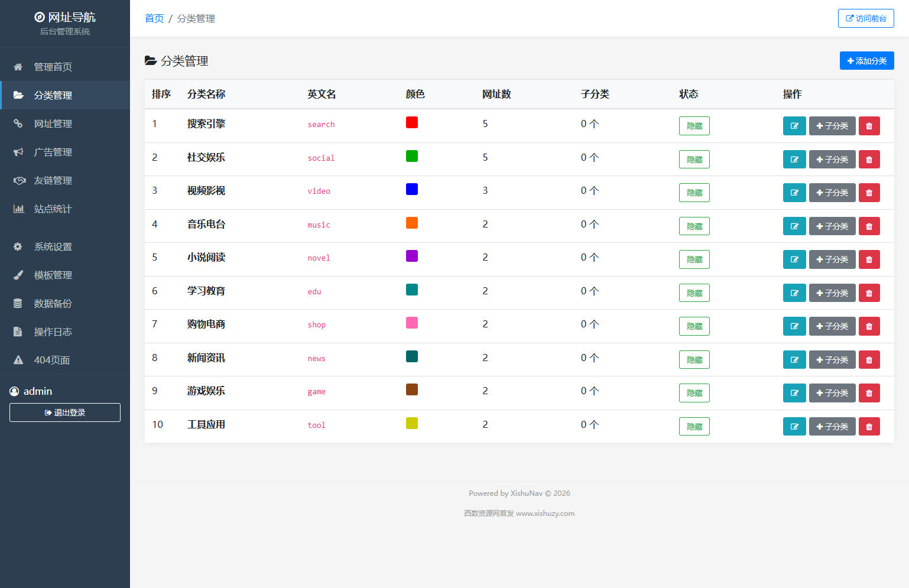This screenshot has width=909, height=588.
Task: Add 子分类 to 搜索引擎
Action: point(832,126)
